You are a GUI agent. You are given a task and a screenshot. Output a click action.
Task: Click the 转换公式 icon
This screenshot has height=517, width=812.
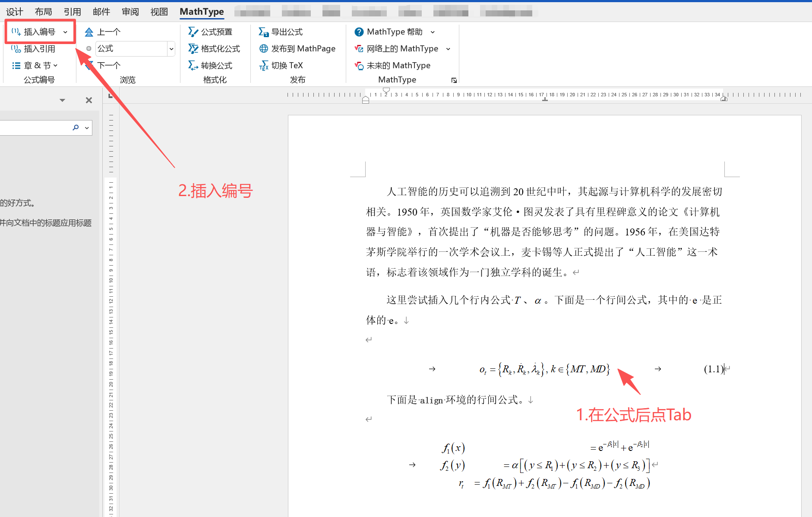pyautogui.click(x=193, y=66)
